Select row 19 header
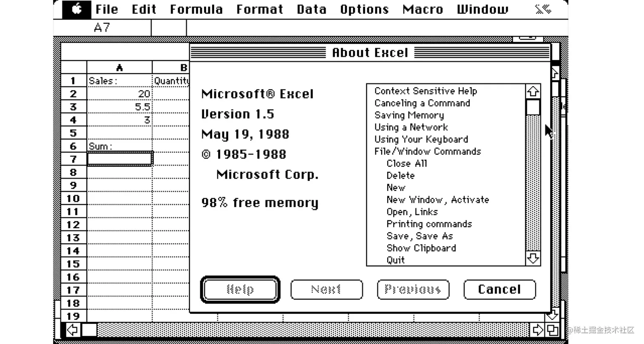This screenshot has height=344, width=644. (x=74, y=316)
